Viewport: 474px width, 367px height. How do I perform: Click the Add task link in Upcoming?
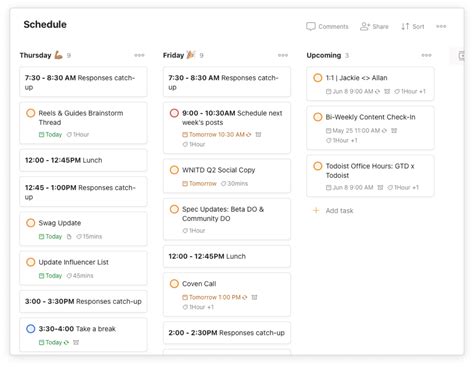(339, 210)
